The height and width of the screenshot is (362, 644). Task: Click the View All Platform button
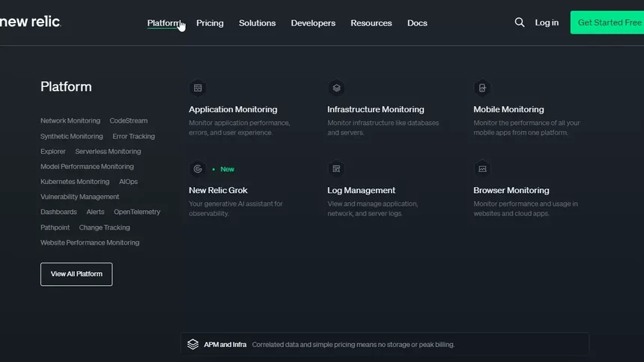(x=76, y=274)
